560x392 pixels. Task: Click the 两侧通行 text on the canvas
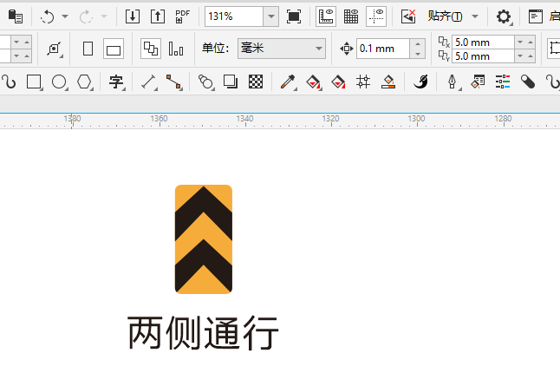203,333
